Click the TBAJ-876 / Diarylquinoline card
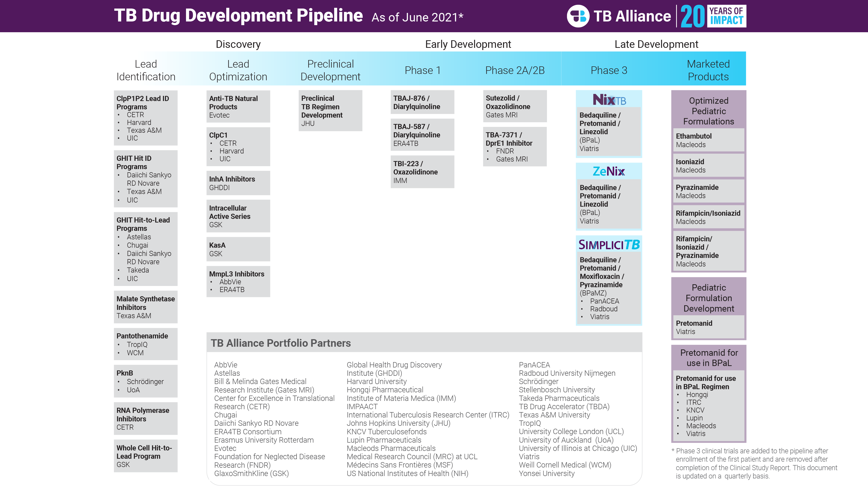 tap(423, 102)
